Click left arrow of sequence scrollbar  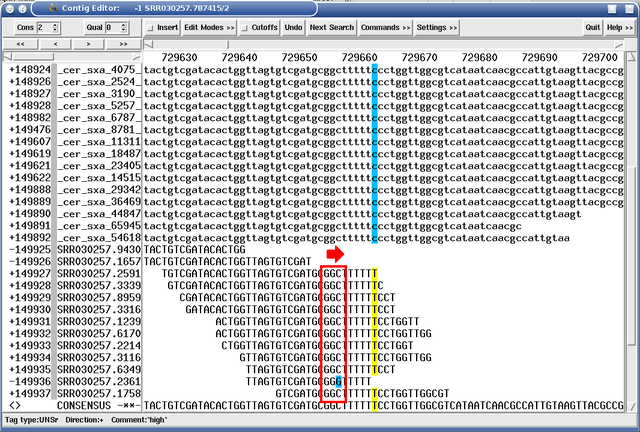149,44
